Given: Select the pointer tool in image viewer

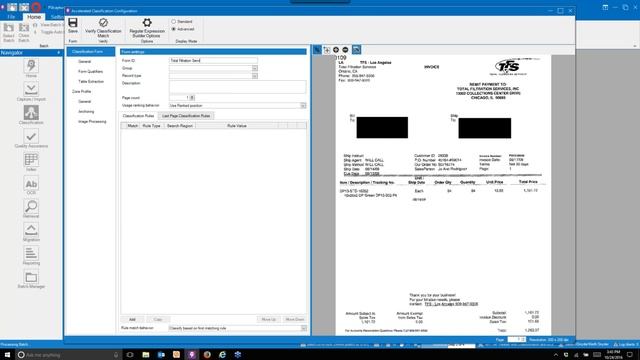Looking at the screenshot, I should pos(317,50).
